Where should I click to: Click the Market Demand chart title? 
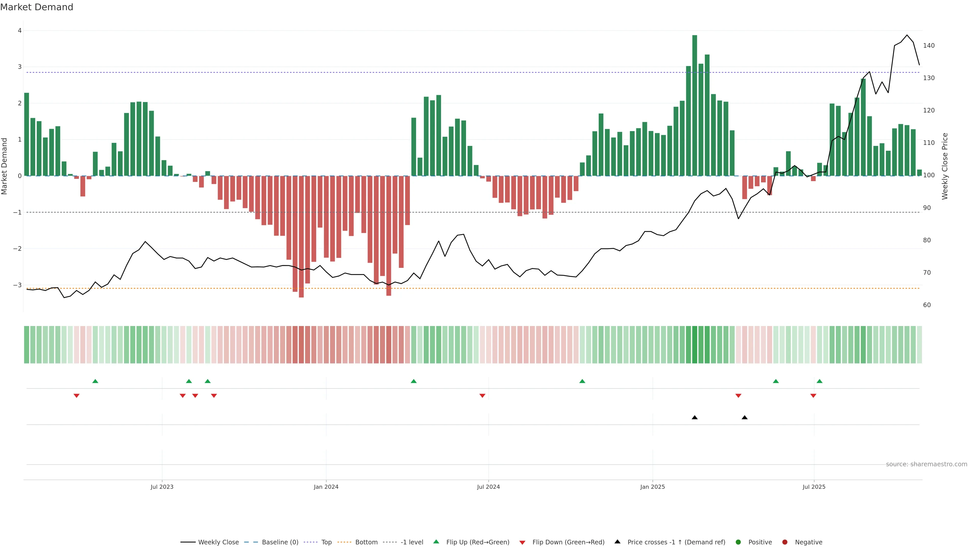pos(36,7)
